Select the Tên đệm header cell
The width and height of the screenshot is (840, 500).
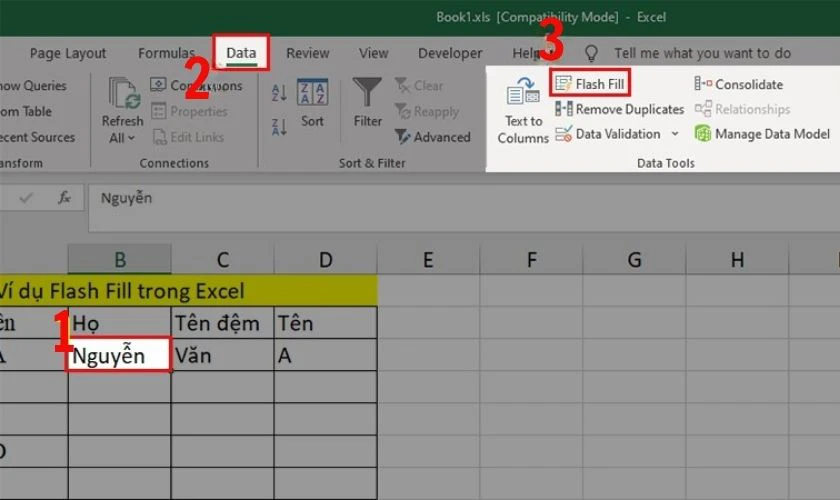tap(222, 323)
